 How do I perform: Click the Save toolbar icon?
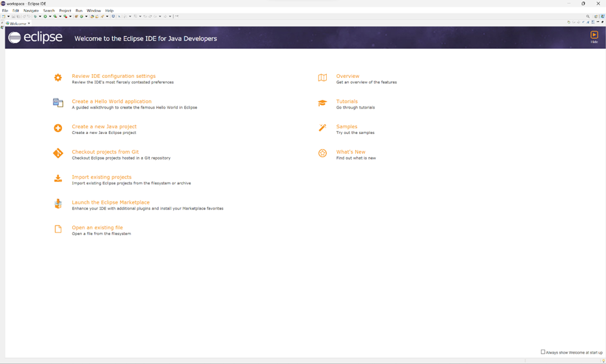tap(13, 16)
